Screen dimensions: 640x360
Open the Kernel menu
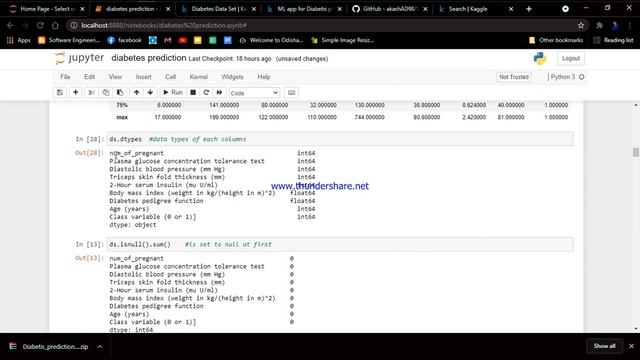tap(199, 77)
